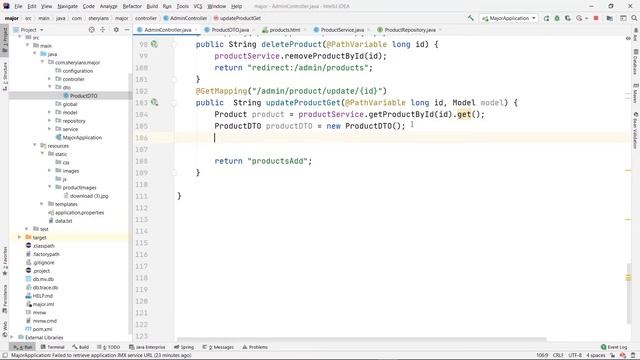
Task: Select pom.xml in project tree
Action: coord(39,329)
